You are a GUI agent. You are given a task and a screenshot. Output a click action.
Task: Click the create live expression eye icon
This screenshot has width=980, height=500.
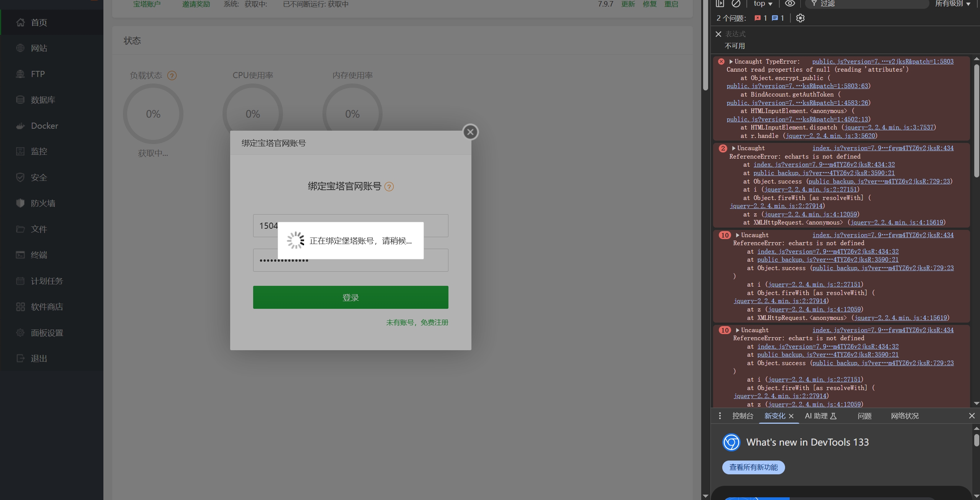click(x=790, y=3)
